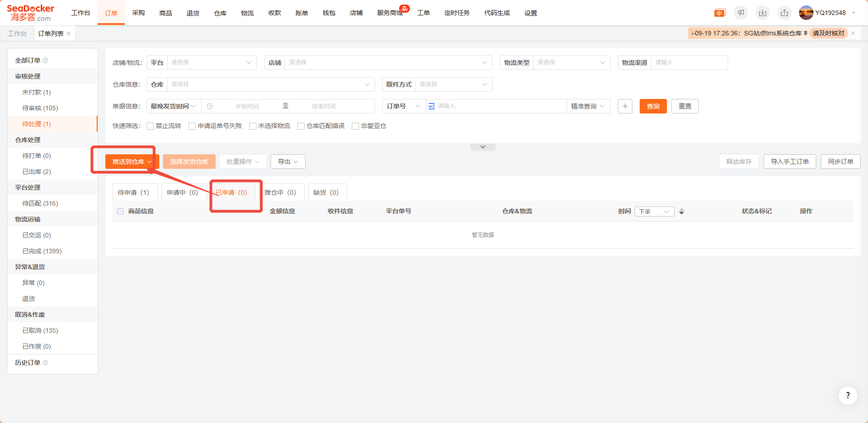This screenshot has height=423, width=868.
Task: Dismiss the orange notification banner
Action: point(853,33)
